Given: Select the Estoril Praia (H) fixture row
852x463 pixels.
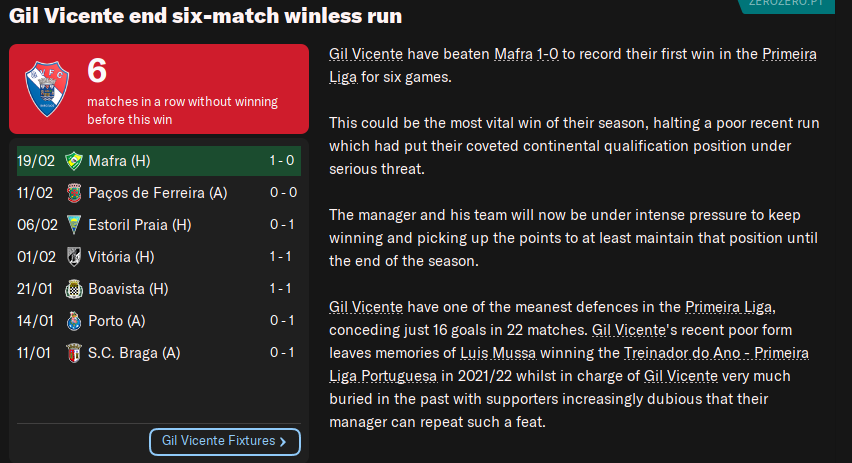Looking at the screenshot, I should [158, 225].
